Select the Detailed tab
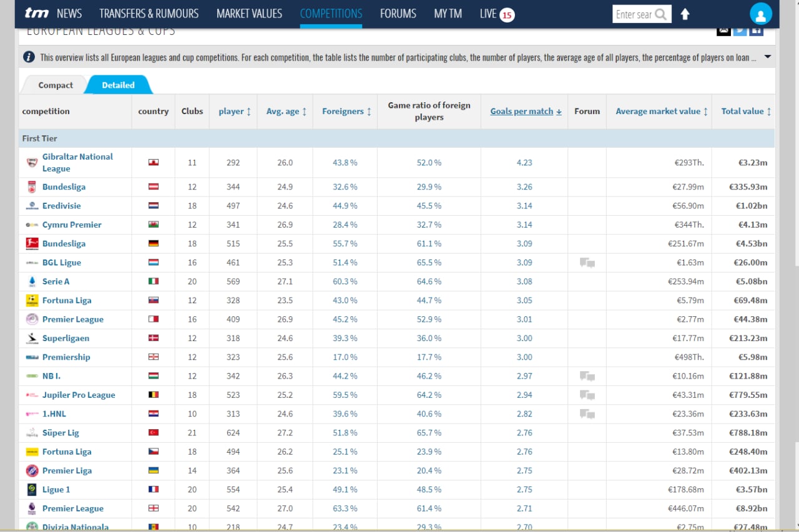799x532 pixels. pyautogui.click(x=118, y=85)
